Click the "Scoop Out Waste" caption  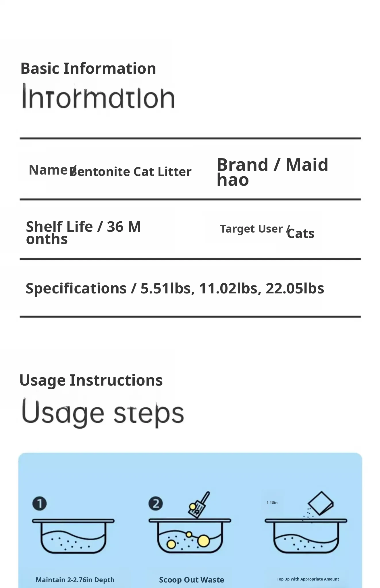[x=192, y=580]
